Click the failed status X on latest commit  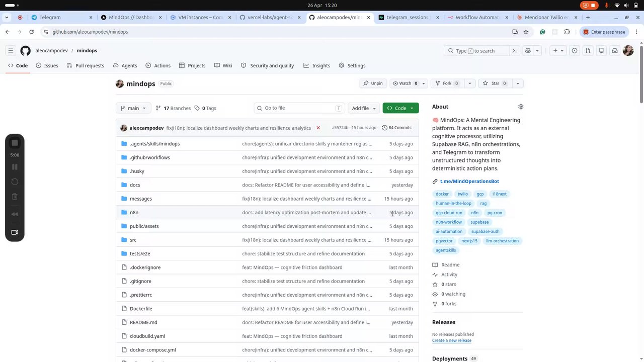[x=318, y=128]
